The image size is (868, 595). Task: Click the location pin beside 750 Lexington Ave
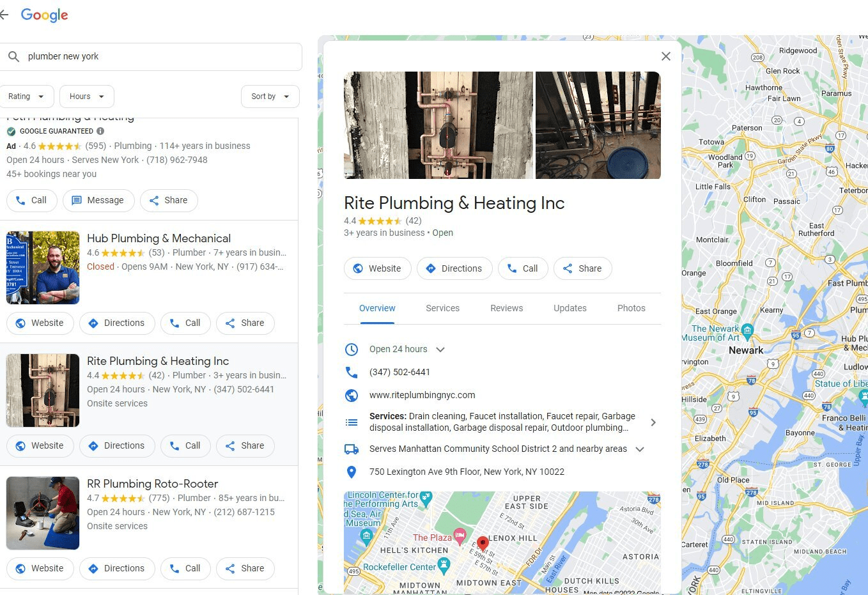352,472
